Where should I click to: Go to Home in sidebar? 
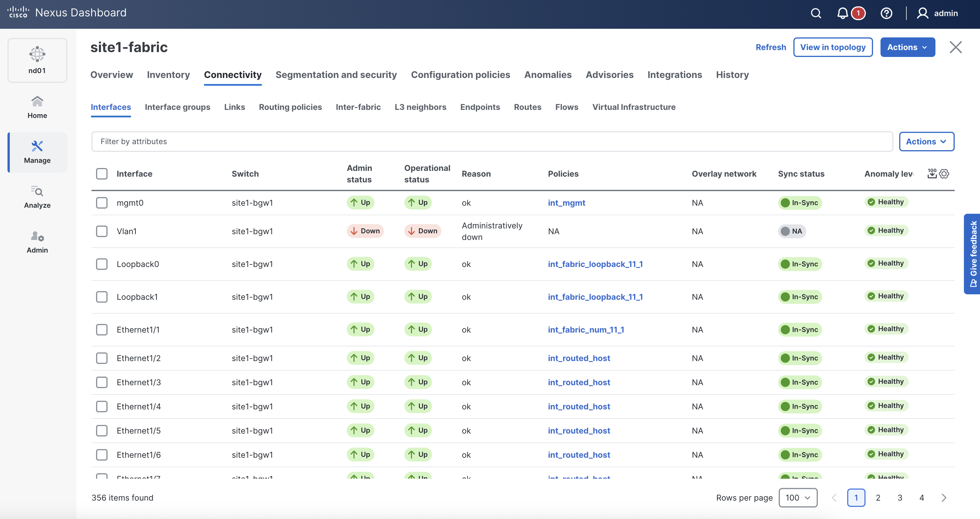point(37,107)
